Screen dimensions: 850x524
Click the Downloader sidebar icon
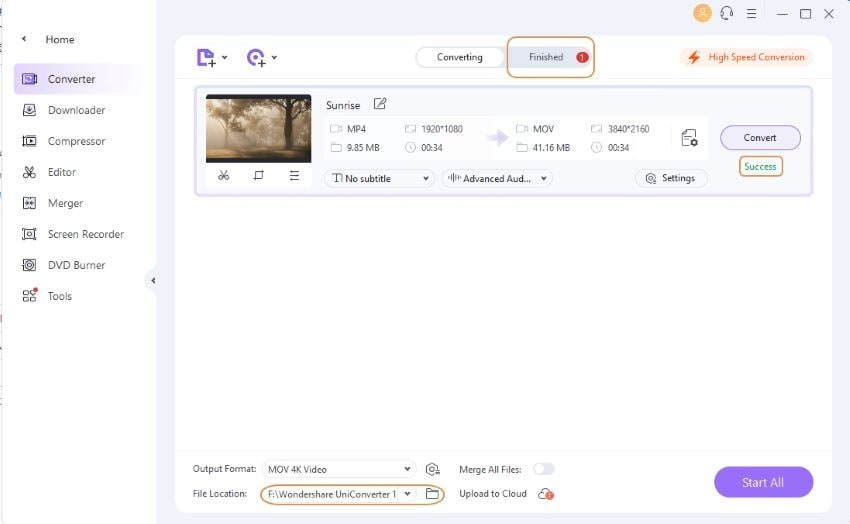point(29,111)
